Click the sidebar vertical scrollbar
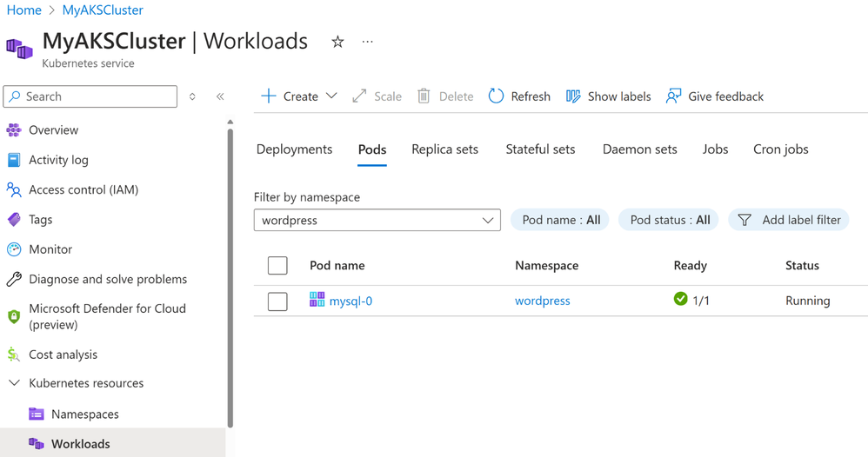The height and width of the screenshot is (457, 868). [230, 278]
